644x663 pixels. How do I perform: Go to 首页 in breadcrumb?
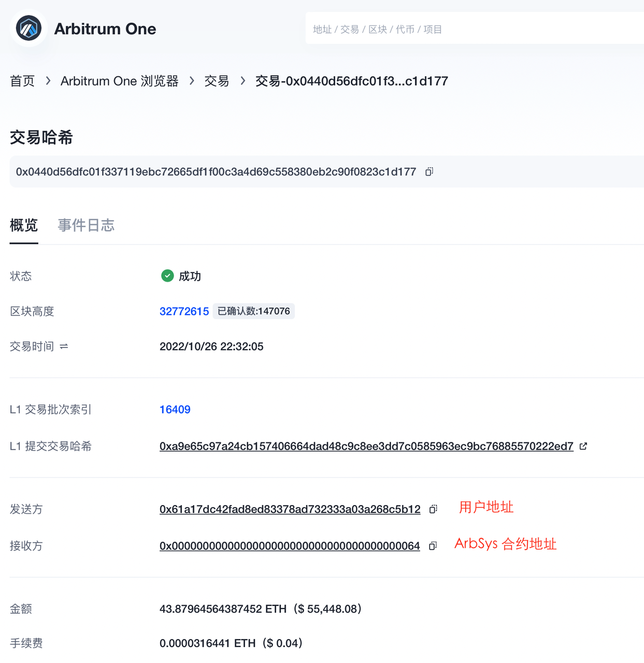click(22, 81)
